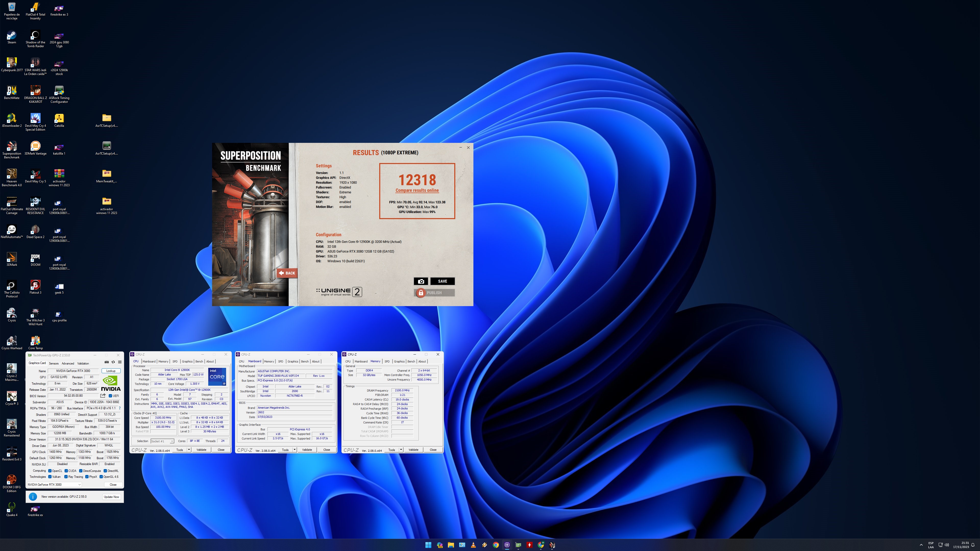Viewport: 980px width, 551px height.
Task: Toggle the OpenCL checkbox
Action: point(50,471)
